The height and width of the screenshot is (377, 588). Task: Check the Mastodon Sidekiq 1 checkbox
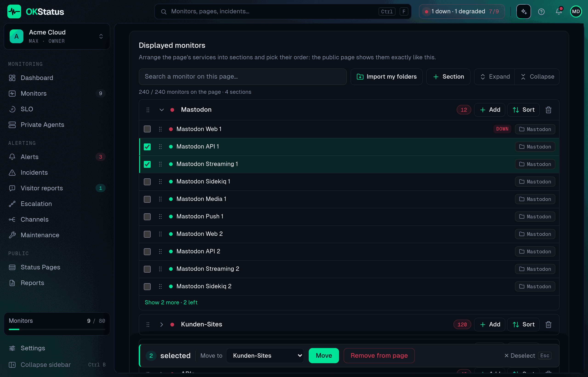click(147, 182)
